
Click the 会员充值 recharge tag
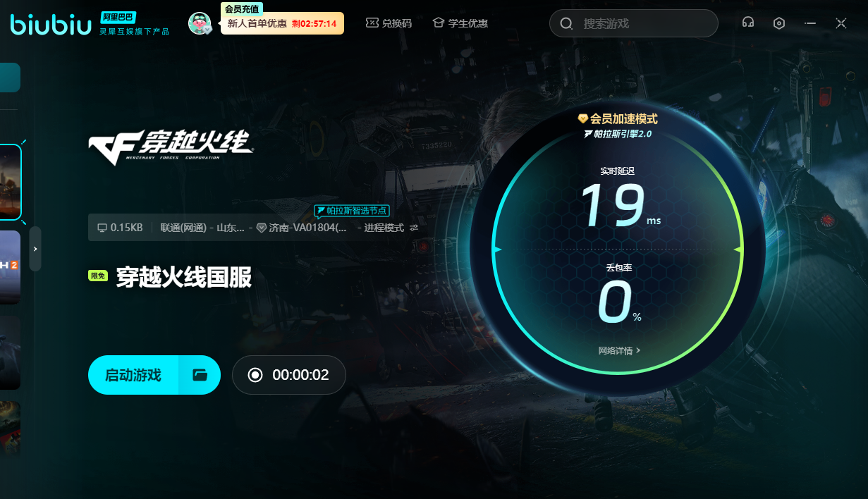point(242,9)
